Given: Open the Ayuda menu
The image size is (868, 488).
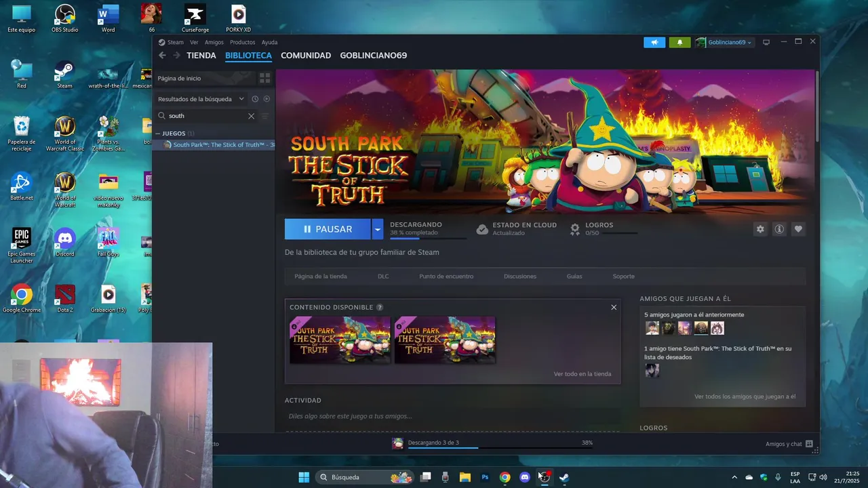Looking at the screenshot, I should pos(269,42).
